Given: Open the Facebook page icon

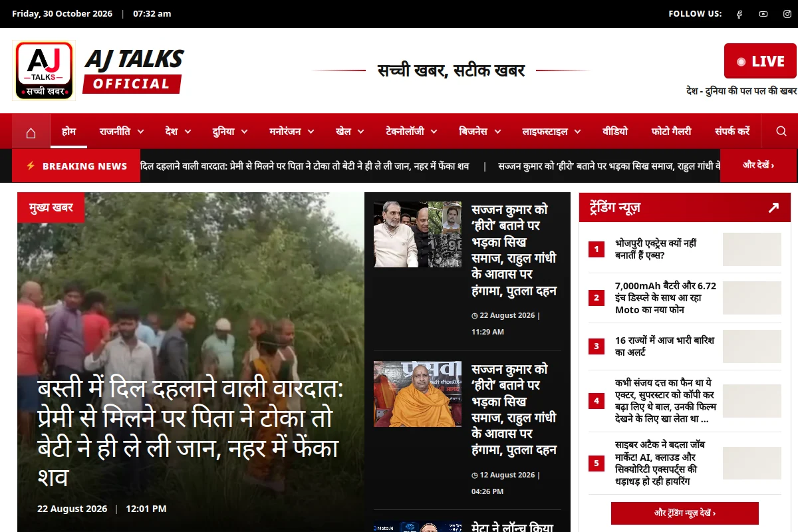Looking at the screenshot, I should coord(739,14).
